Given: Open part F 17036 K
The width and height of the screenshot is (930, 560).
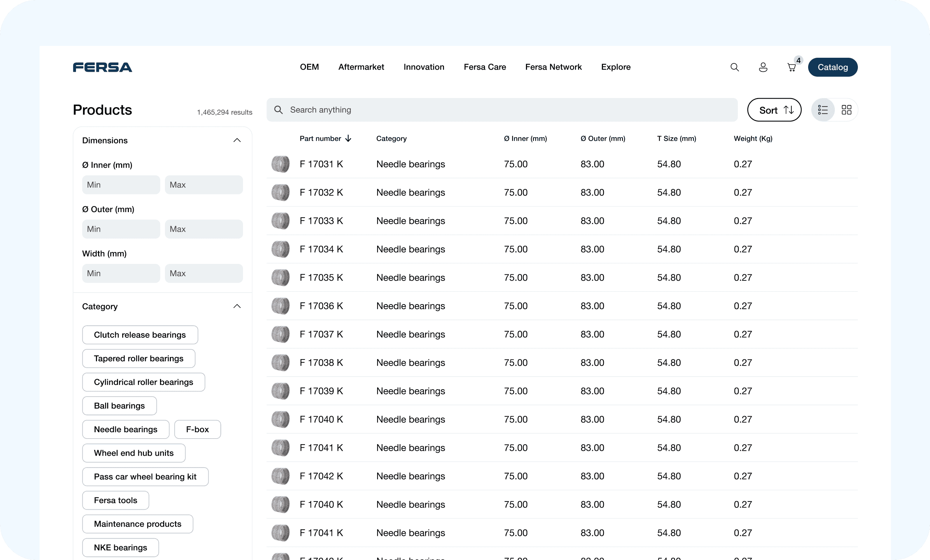Looking at the screenshot, I should [x=321, y=306].
